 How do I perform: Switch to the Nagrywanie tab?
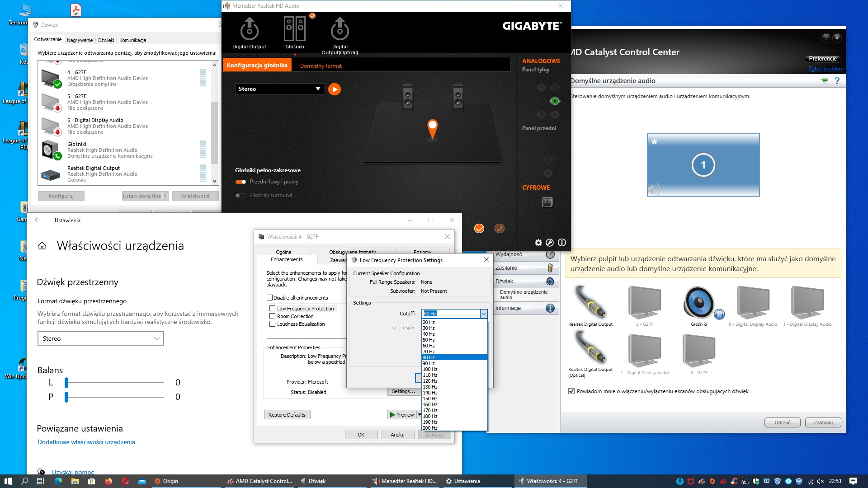click(80, 40)
